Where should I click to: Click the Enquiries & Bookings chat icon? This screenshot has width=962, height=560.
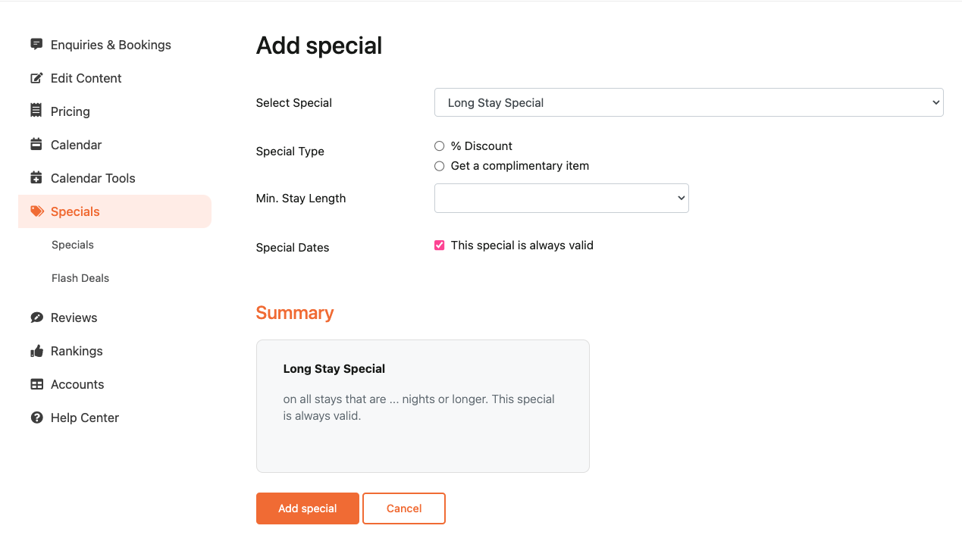(x=36, y=44)
